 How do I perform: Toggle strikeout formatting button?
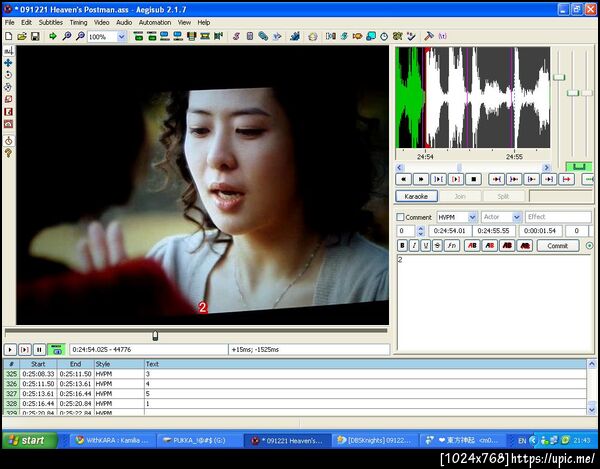(437, 246)
